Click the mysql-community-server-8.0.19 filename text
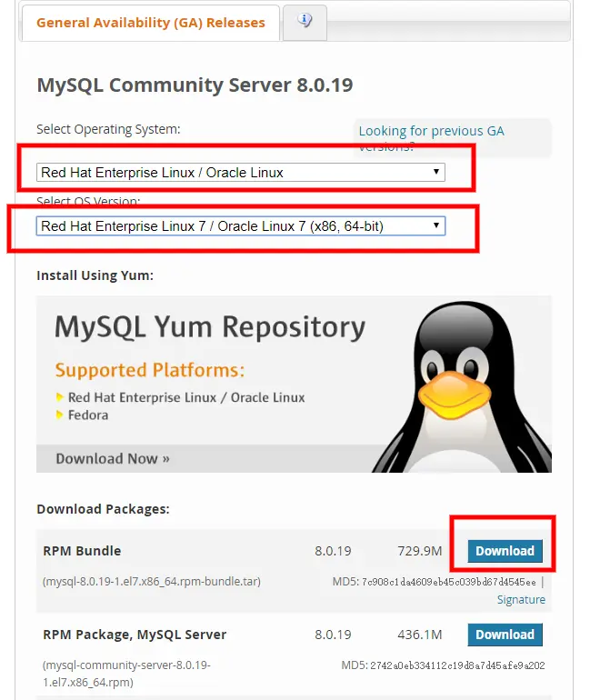The width and height of the screenshot is (600, 700). pyautogui.click(x=126, y=674)
